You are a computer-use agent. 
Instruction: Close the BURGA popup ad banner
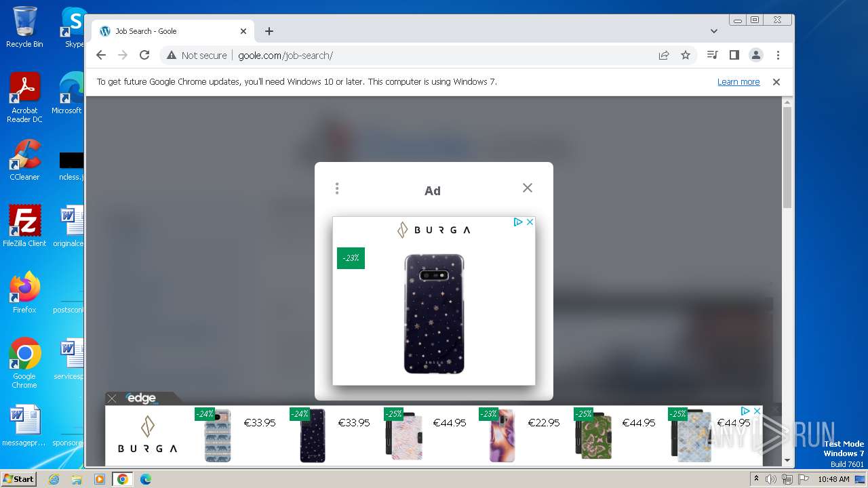tap(530, 222)
